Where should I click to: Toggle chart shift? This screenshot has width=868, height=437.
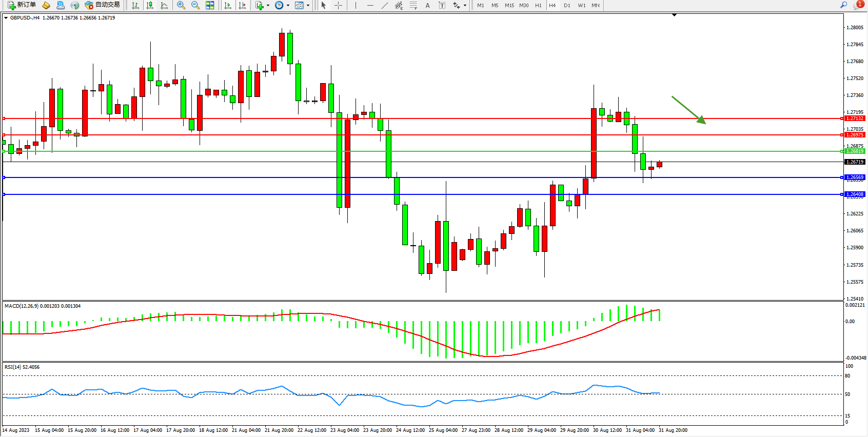242,5
